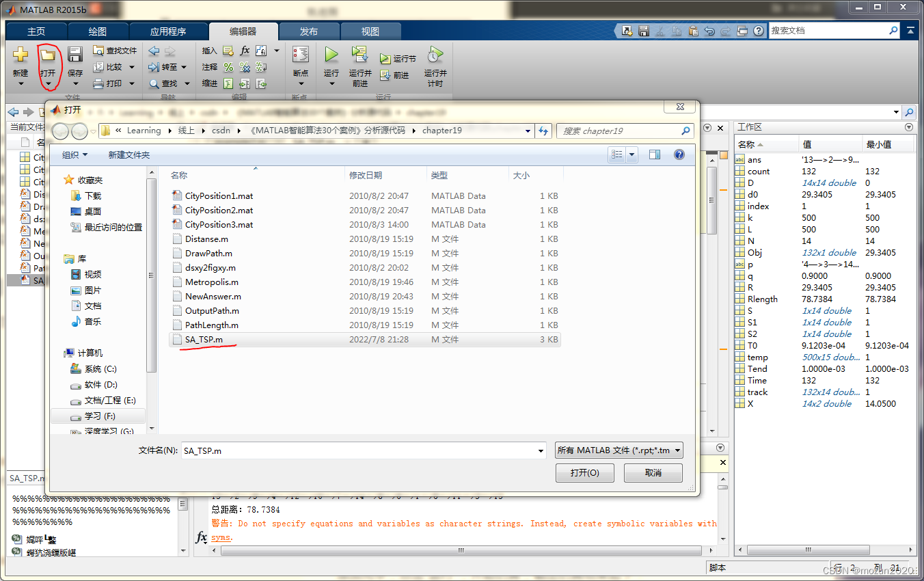Select the file SA_TSP.m in the list
Screen dimensions: 924x581
point(364,340)
